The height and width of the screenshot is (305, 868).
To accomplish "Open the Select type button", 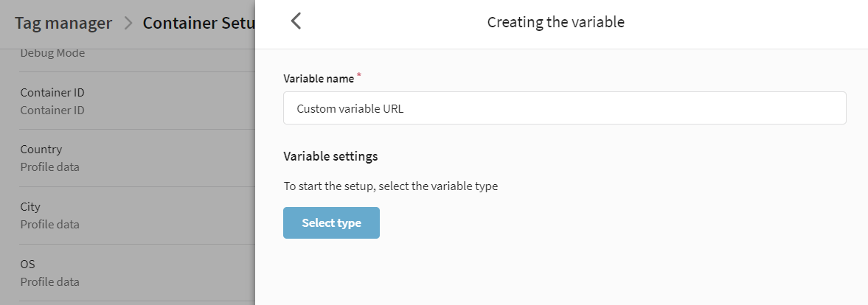I will (x=331, y=222).
